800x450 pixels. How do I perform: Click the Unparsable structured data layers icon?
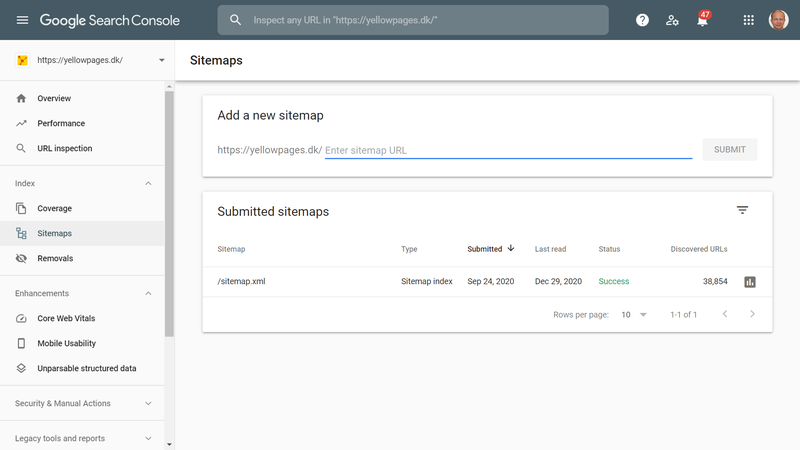(x=21, y=368)
